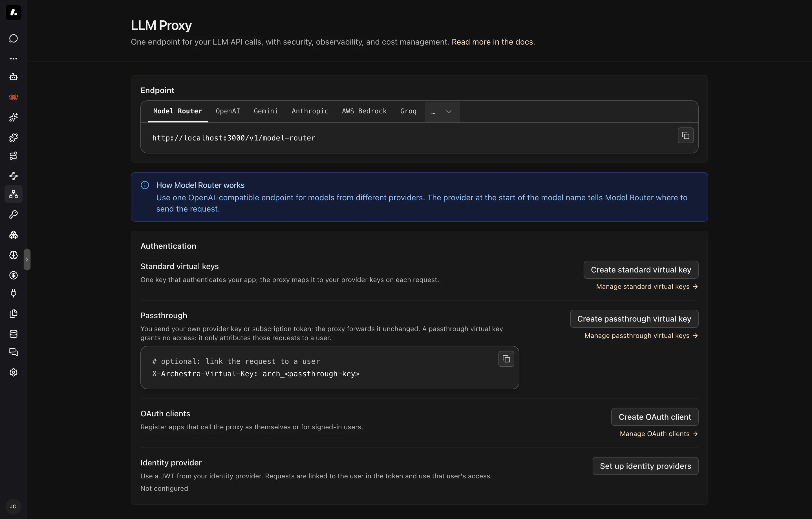Switch to the AWS Bedrock tab
Viewport: 812px width, 519px height.
(x=364, y=111)
